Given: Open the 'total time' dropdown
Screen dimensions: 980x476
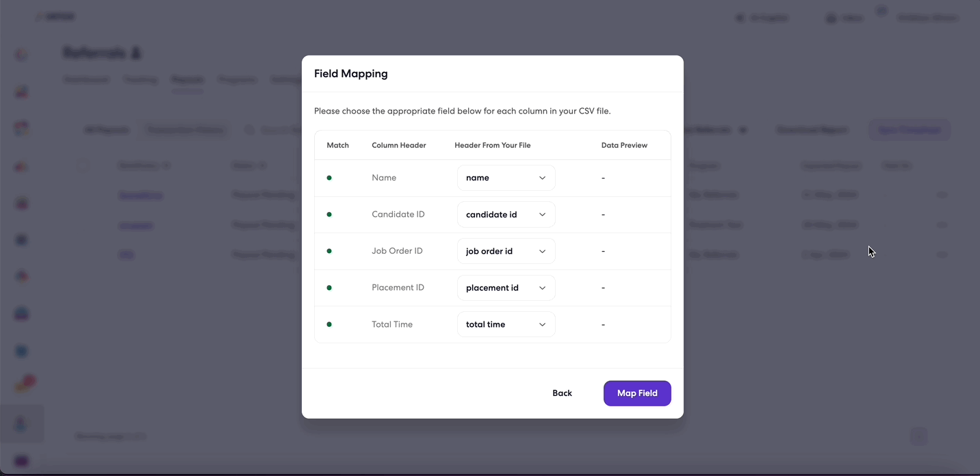Looking at the screenshot, I should pos(506,324).
